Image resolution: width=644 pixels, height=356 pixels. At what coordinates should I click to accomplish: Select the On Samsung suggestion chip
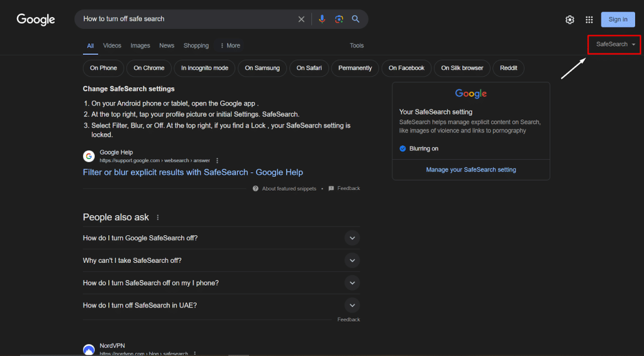[x=262, y=68]
